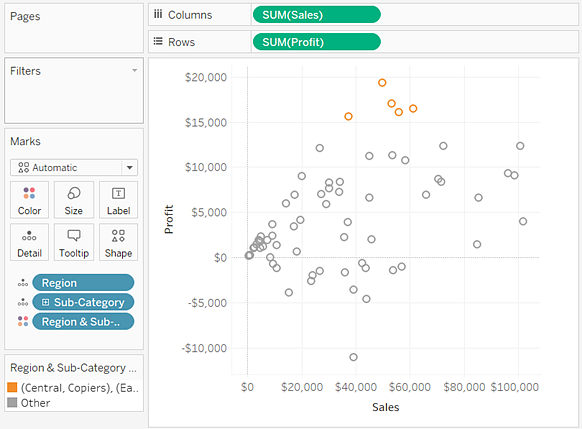Click color icon beside Region & Sub- pill
The width and height of the screenshot is (582, 429).
(x=23, y=321)
